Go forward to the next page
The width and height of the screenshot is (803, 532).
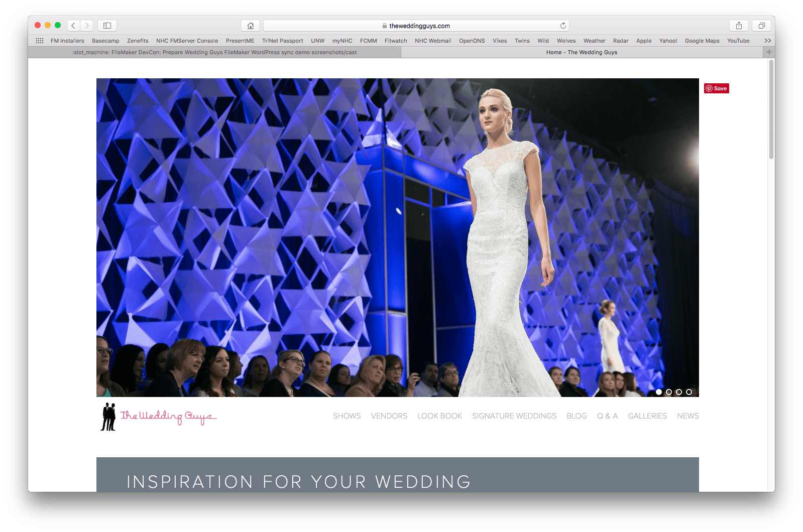(x=87, y=26)
